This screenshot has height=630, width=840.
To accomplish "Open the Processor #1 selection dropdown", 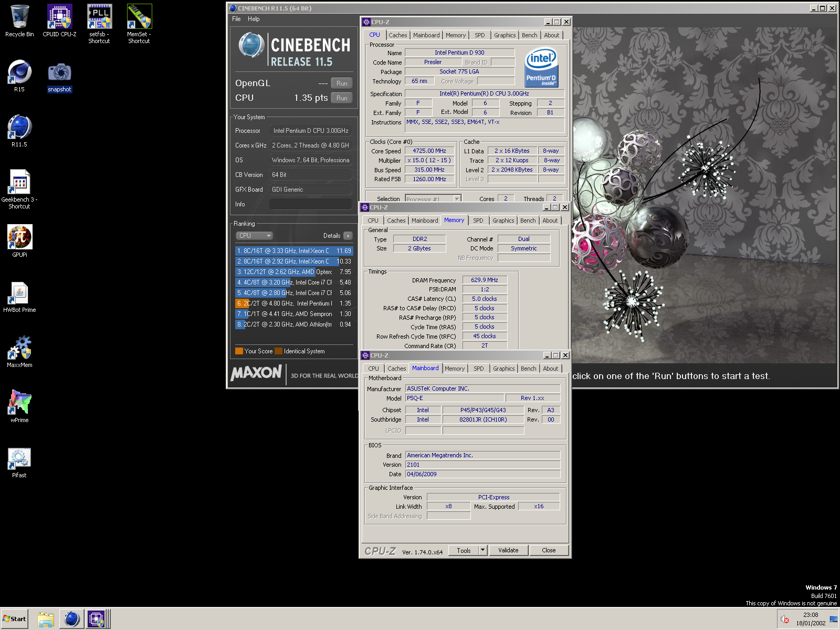I will [433, 199].
